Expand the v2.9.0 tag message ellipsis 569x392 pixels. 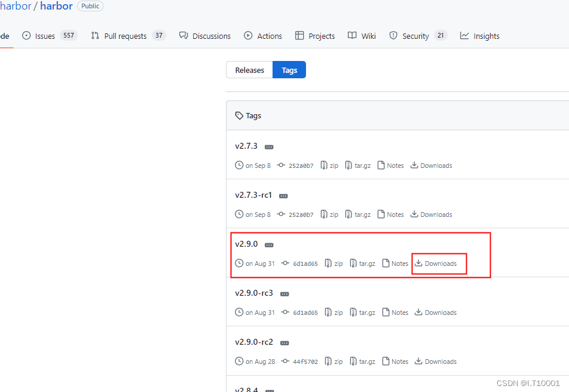click(x=269, y=245)
